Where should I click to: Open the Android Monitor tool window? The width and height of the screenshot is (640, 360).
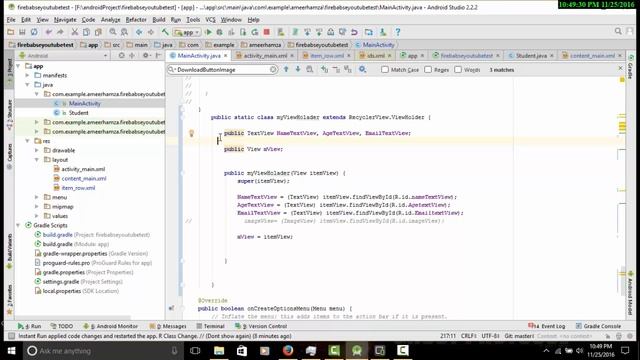click(x=110, y=326)
